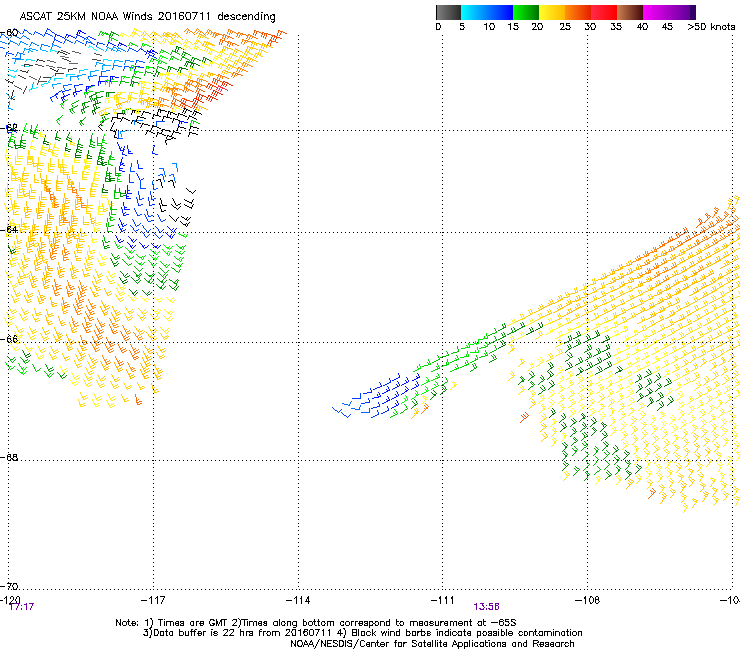
Task: Click the -66 latitude axis label
Action: tap(9, 339)
